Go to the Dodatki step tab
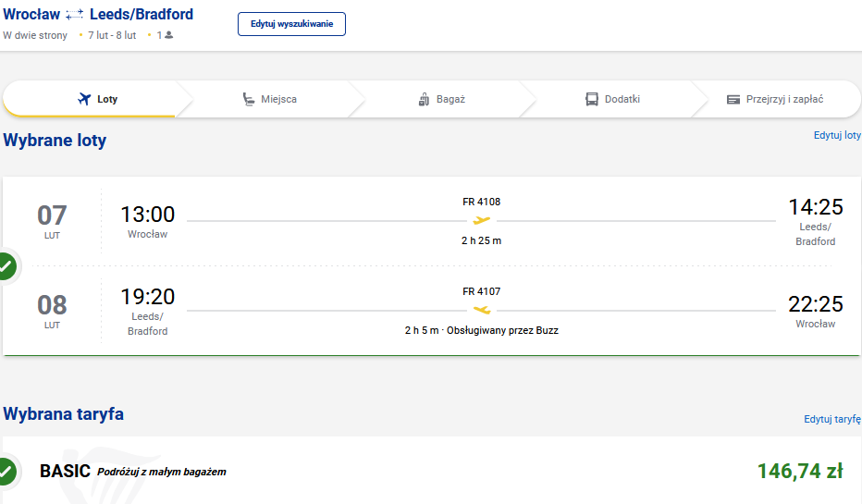Screen dimensions: 862x504 coord(612,99)
